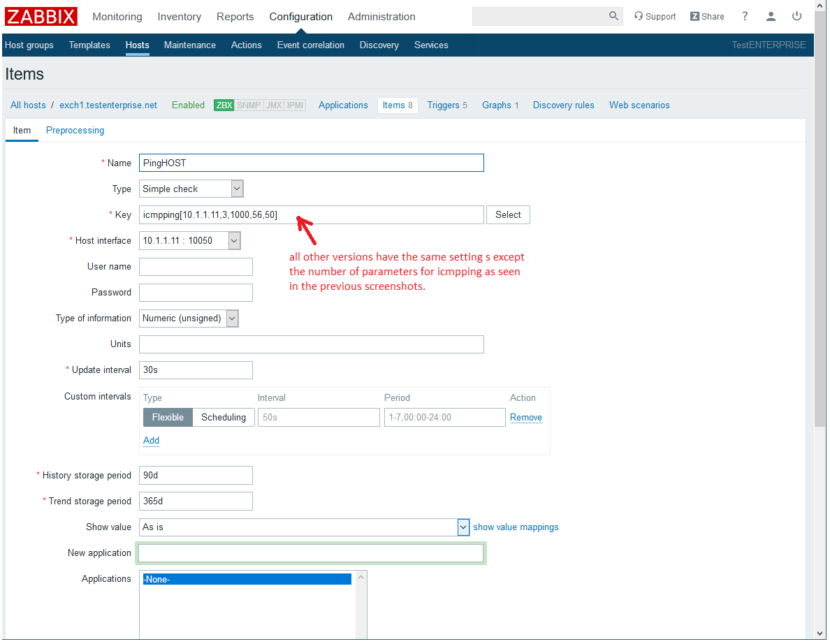Remove the custom interval row
The image size is (830, 644).
525,418
